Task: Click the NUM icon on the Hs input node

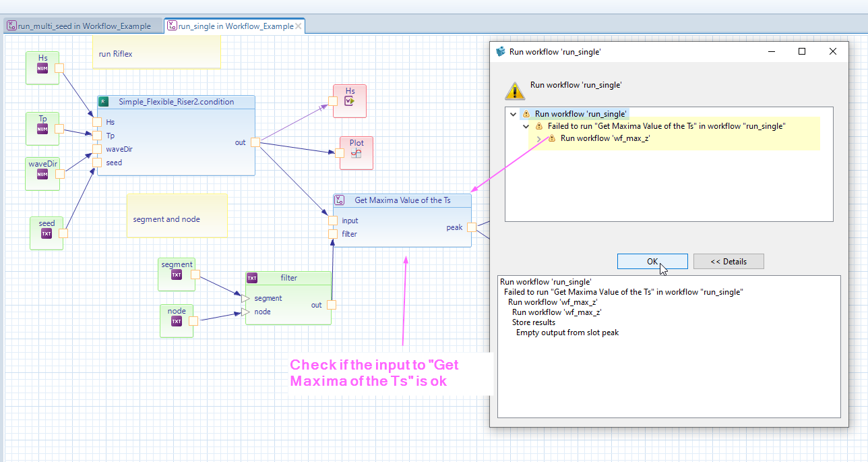Action: pos(42,67)
